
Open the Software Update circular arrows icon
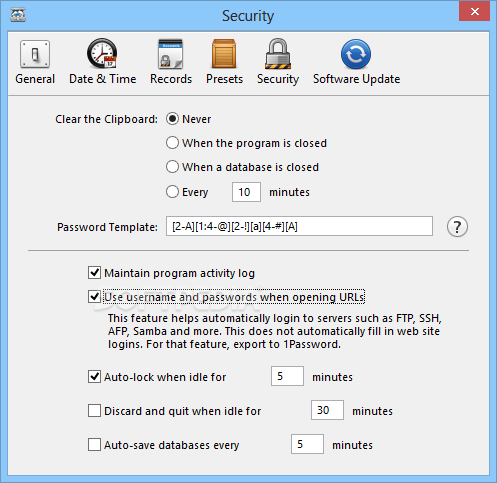[x=356, y=54]
